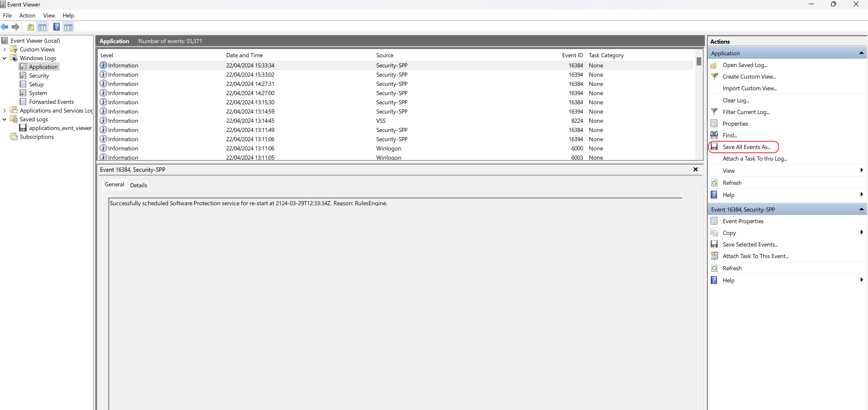The image size is (868, 410).
Task: Select the VSS event 8224 row
Action: tap(396, 121)
